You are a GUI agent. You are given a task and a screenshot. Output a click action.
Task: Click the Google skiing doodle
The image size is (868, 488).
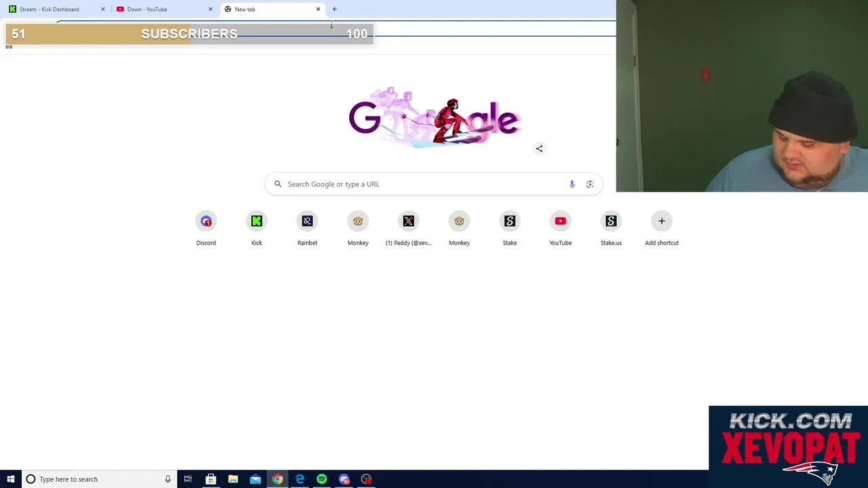tap(434, 117)
